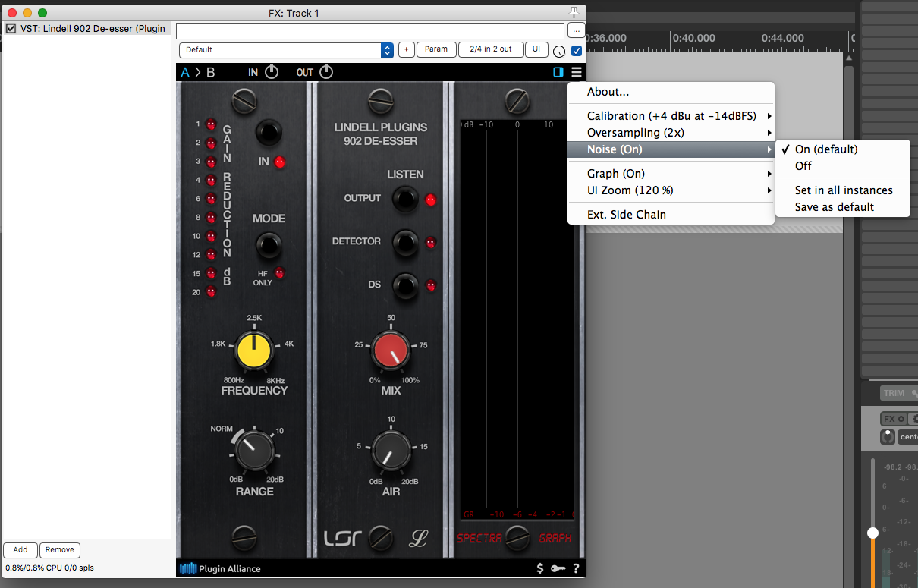Screen dimensions: 918x588
Task: Click the CPU usage status text
Action: 50,568
